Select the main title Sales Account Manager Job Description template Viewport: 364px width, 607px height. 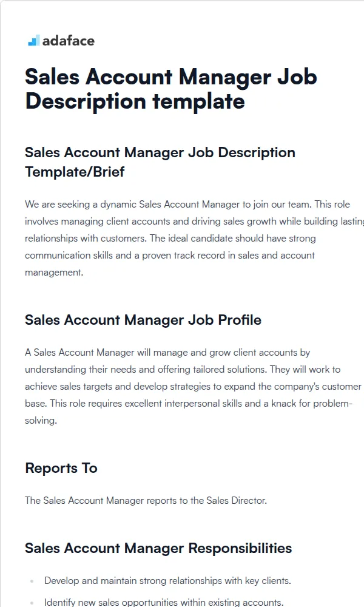click(171, 89)
